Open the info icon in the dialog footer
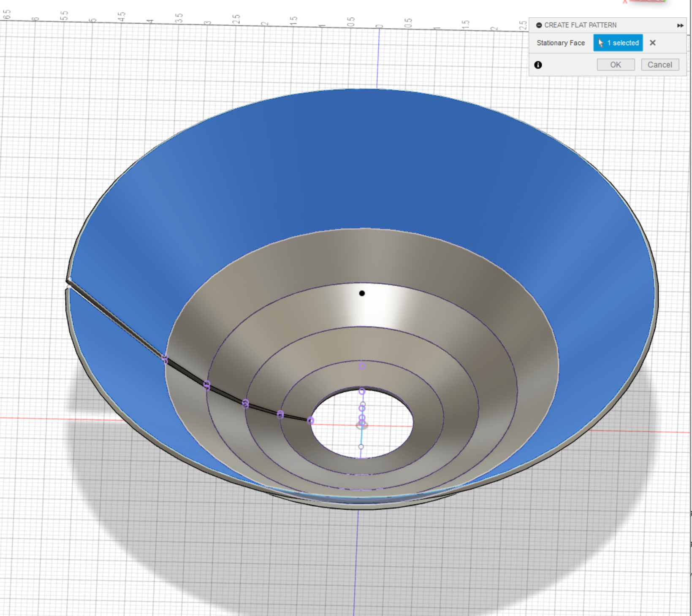The width and height of the screenshot is (692, 616). point(538,65)
